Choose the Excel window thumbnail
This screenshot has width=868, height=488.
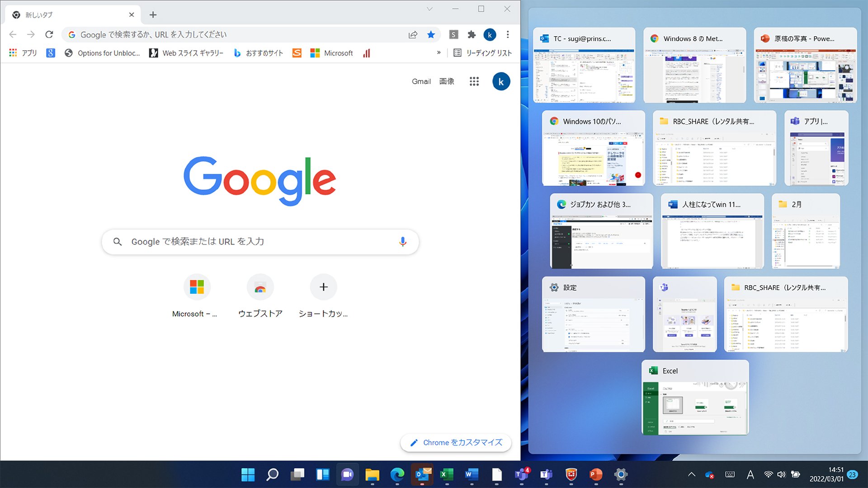[x=695, y=398]
